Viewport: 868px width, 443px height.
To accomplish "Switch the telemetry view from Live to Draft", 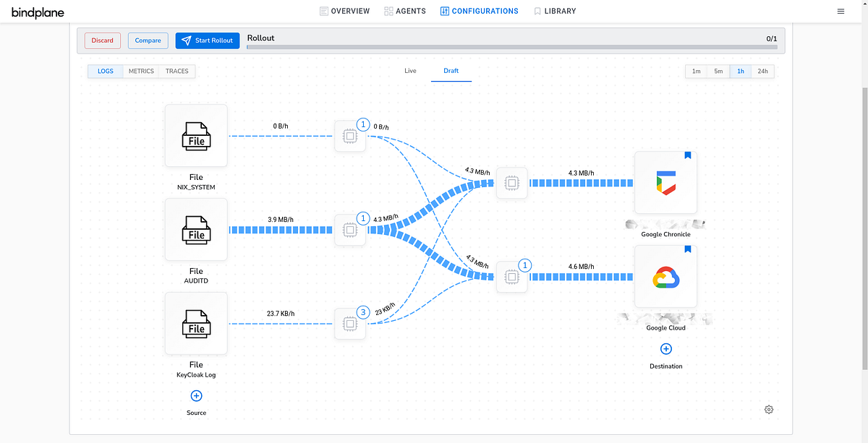I will point(451,71).
